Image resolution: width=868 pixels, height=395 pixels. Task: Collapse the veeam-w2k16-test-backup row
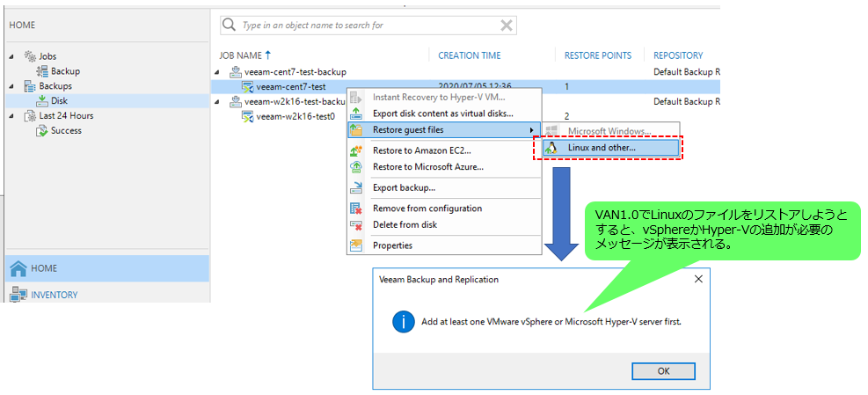[x=217, y=102]
